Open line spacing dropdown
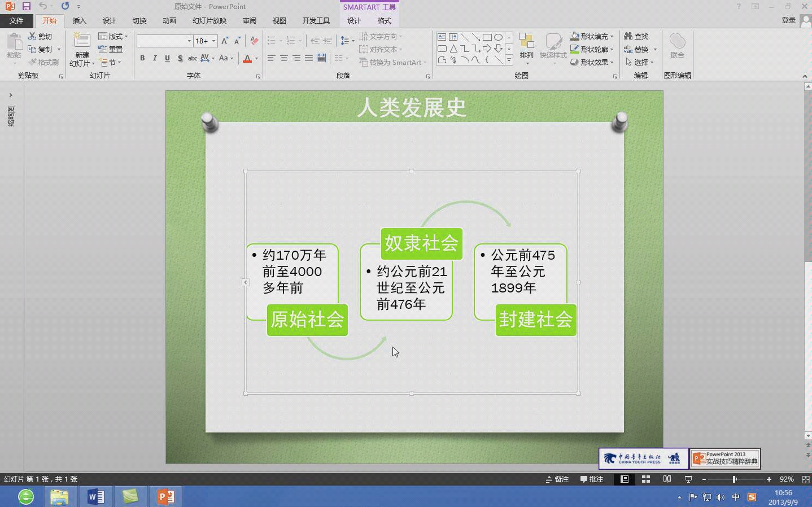Screen dimensions: 812x507 (347, 41)
